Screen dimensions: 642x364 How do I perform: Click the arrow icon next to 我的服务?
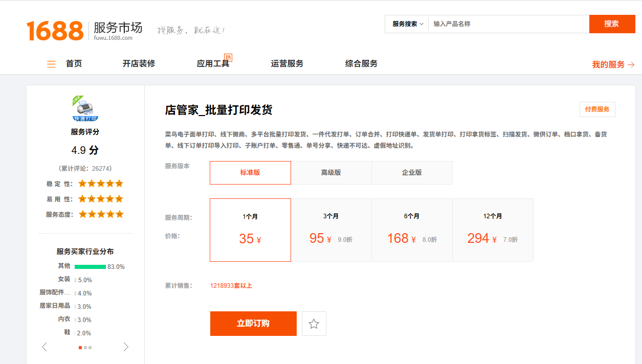[631, 65]
